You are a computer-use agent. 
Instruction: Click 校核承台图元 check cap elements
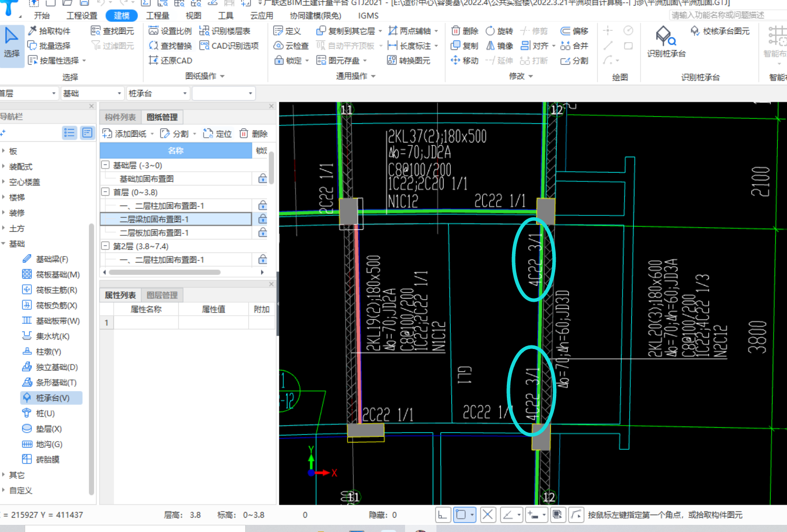[720, 31]
